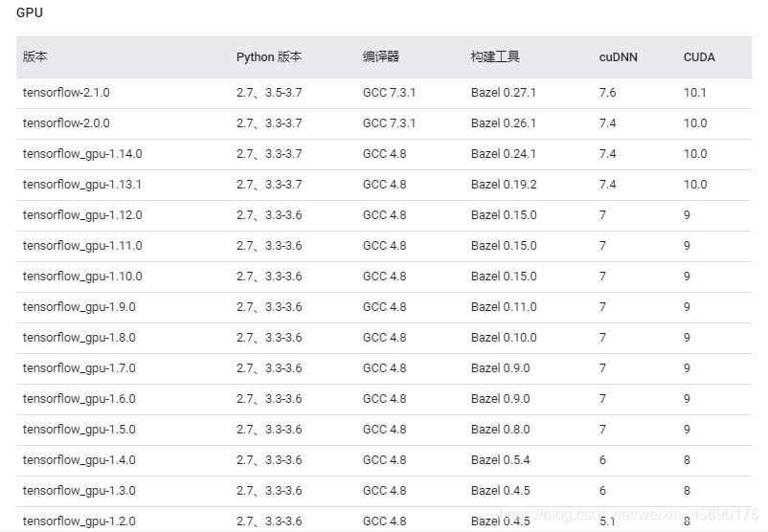
Task: Click Bazel 0.15.0 in the tensorflow_gpu-1.11.0 row
Action: tap(504, 246)
